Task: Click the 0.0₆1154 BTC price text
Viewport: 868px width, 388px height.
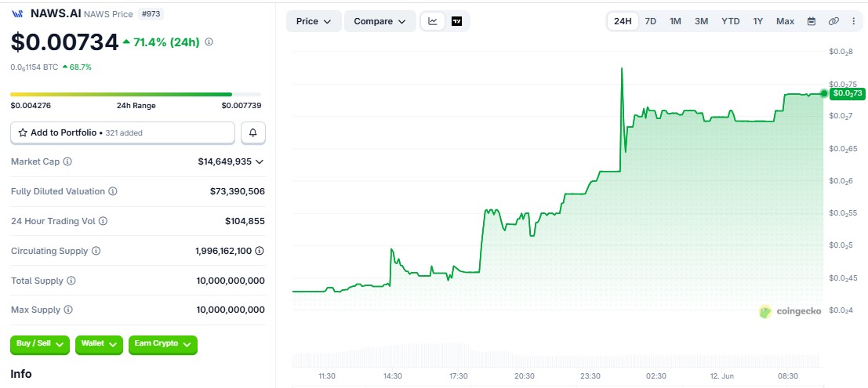Action: tap(35, 67)
